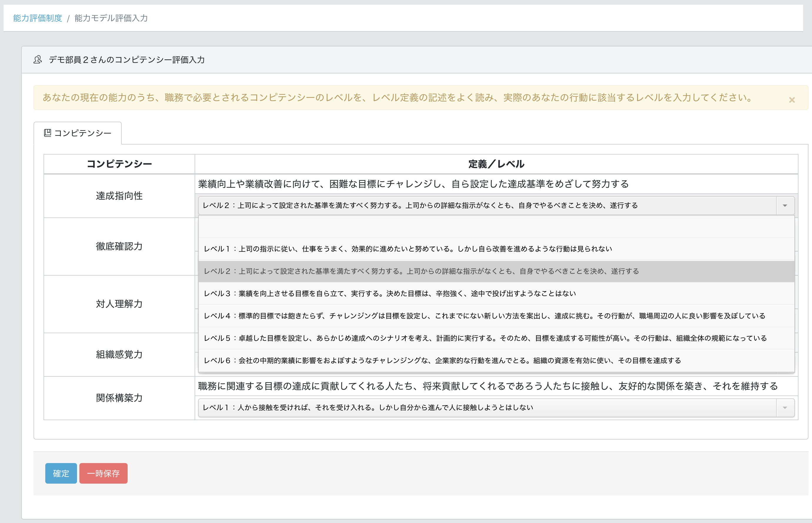Screen dimensions: 812x523
Task: Select レベル５ 卓越した目標を設定 option
Action: pyautogui.click(x=496, y=338)
